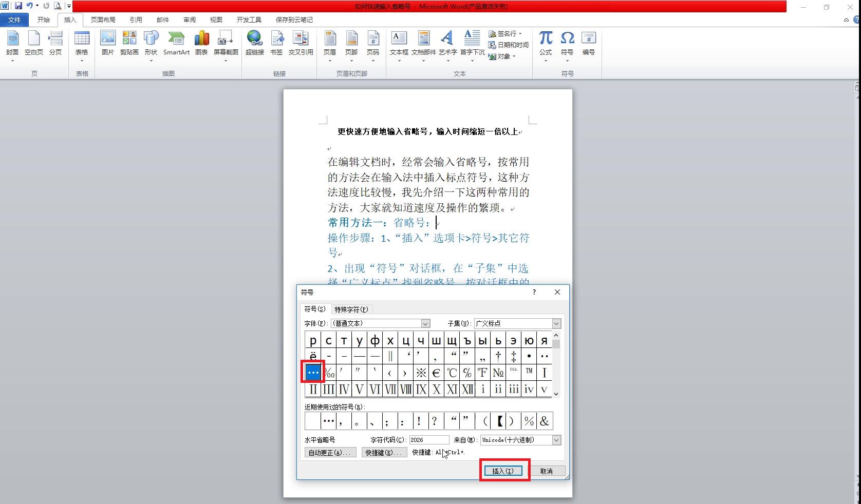Select the Roman numeral Ⅻ symbol
The image size is (861, 504).
click(x=467, y=389)
